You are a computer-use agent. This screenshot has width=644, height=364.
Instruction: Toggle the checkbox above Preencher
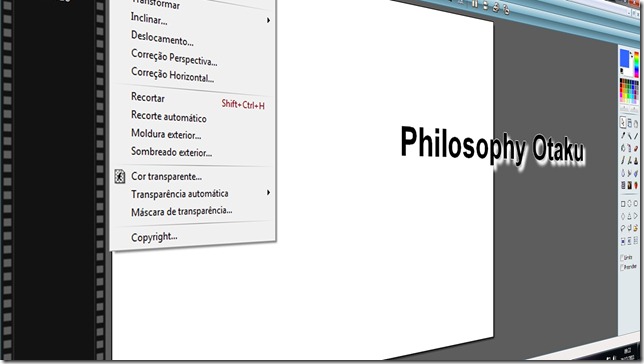[623, 258]
